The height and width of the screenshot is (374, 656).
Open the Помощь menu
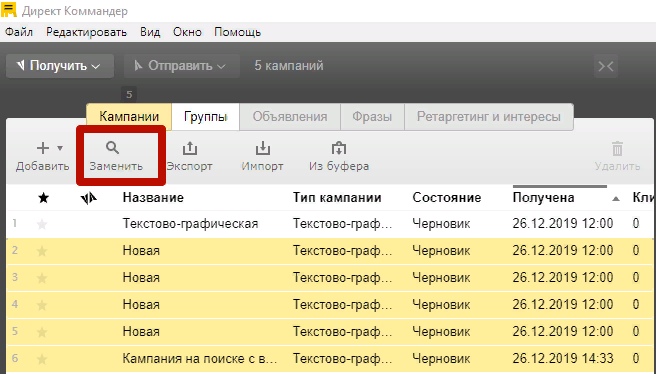pos(238,32)
